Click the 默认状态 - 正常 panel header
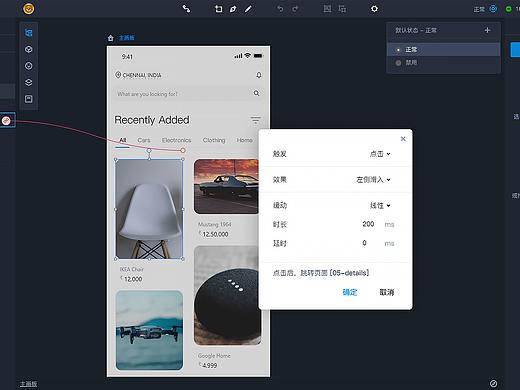This screenshot has height=390, width=520. (x=416, y=30)
